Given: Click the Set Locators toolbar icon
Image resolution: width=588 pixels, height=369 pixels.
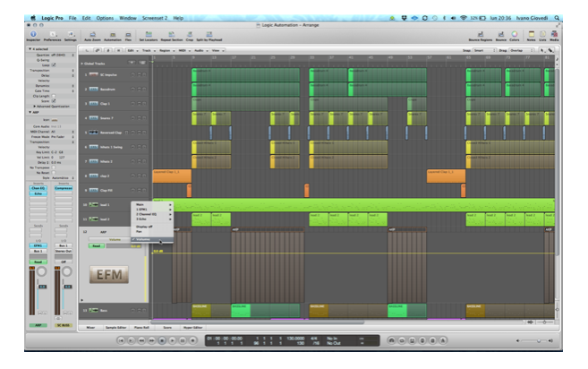Looking at the screenshot, I should [x=149, y=34].
